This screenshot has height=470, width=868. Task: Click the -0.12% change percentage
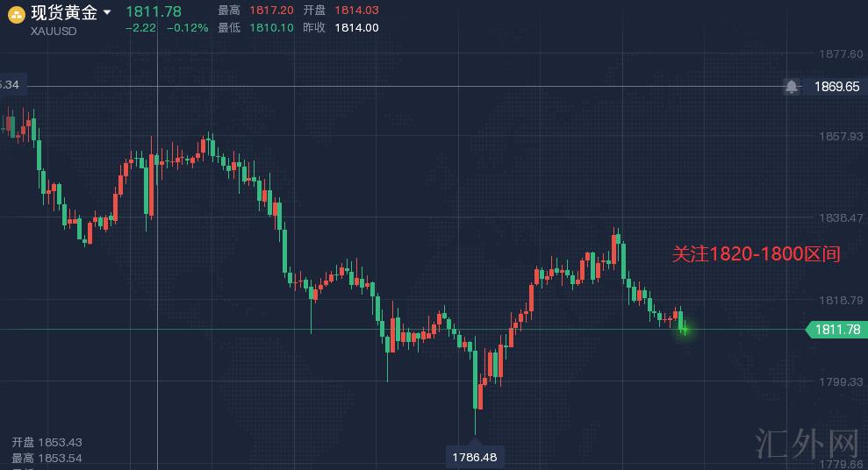(188, 28)
